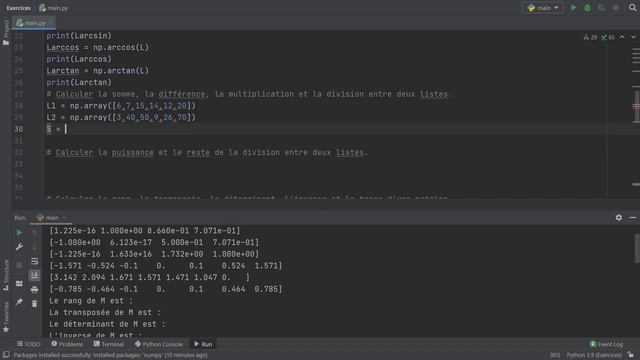Open the TODO tool window tab
The width and height of the screenshot is (640, 360).
(x=29, y=344)
